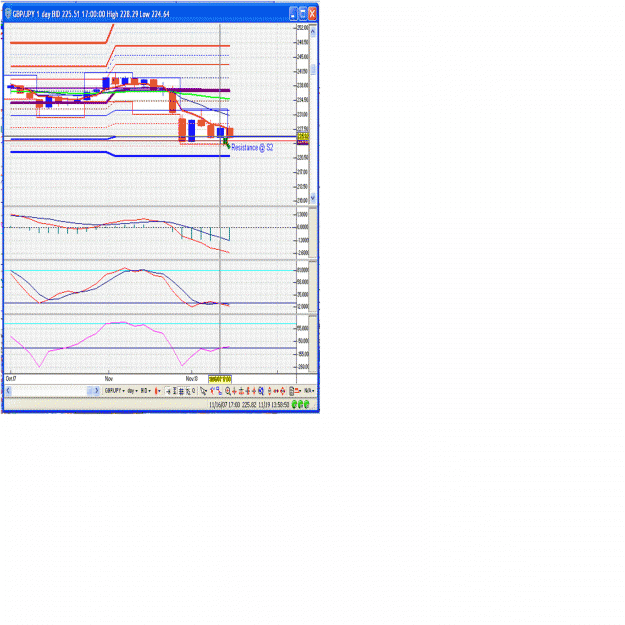Open the GBP/JPY symbol dropdown in toolbar
Viewport: 625px width, 625px height.
pyautogui.click(x=115, y=391)
